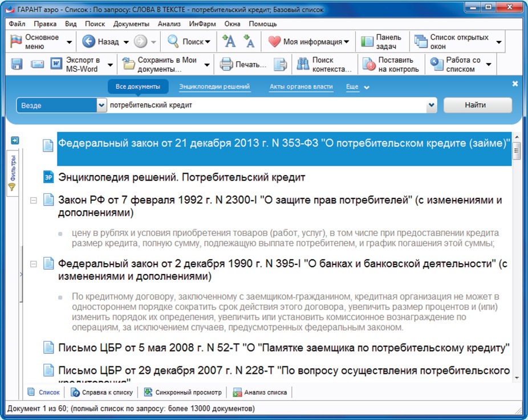Switch to the Энциклопедии решений tab
The height and width of the screenshot is (420, 528).
pyautogui.click(x=214, y=87)
